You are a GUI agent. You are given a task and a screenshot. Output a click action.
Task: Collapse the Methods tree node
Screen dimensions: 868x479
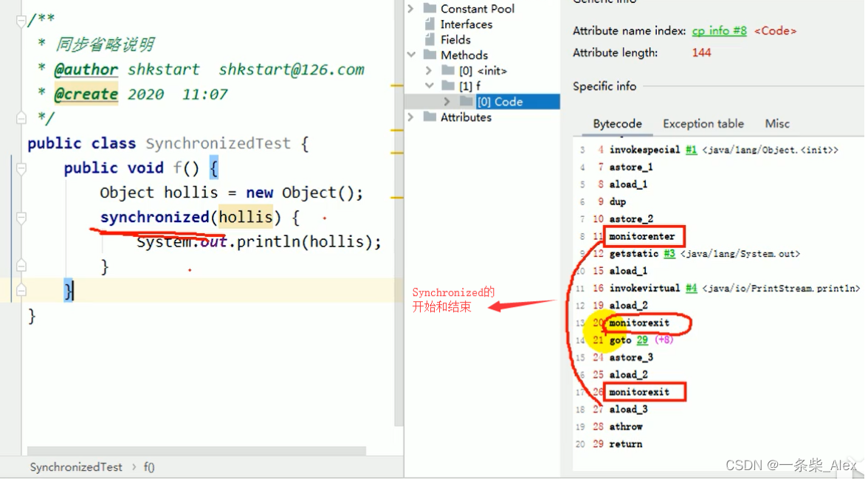pos(410,55)
